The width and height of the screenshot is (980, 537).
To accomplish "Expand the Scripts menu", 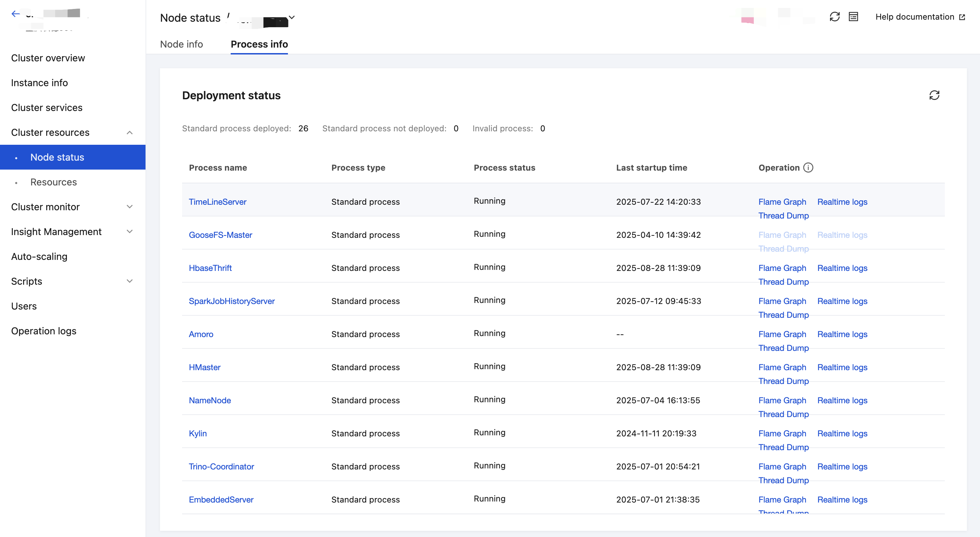I will (x=129, y=282).
